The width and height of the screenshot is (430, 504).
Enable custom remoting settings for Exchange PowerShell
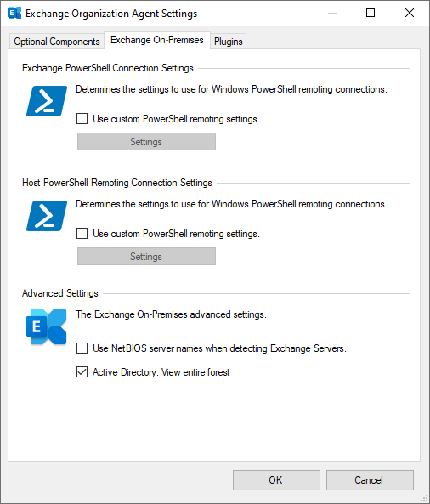pyautogui.click(x=82, y=119)
